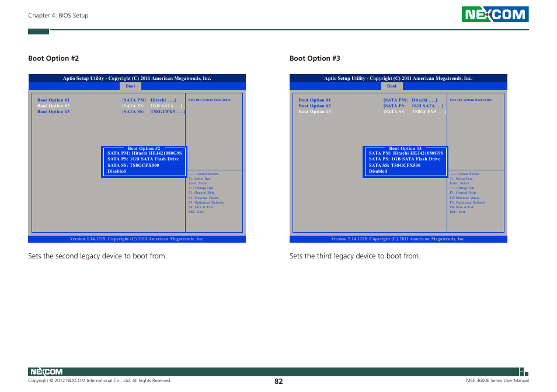
Task: Choose SATA SS: TS8GCFX500 in Boot Option #3 popup
Action: click(x=394, y=165)
